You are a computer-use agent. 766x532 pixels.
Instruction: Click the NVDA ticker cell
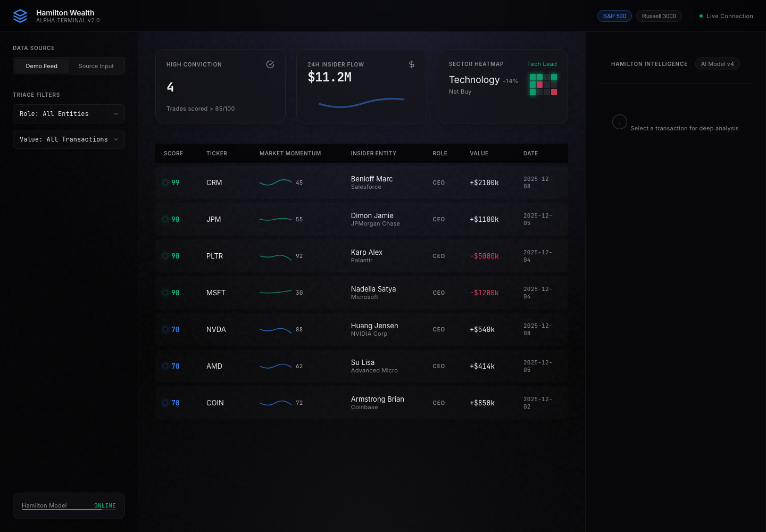point(216,329)
